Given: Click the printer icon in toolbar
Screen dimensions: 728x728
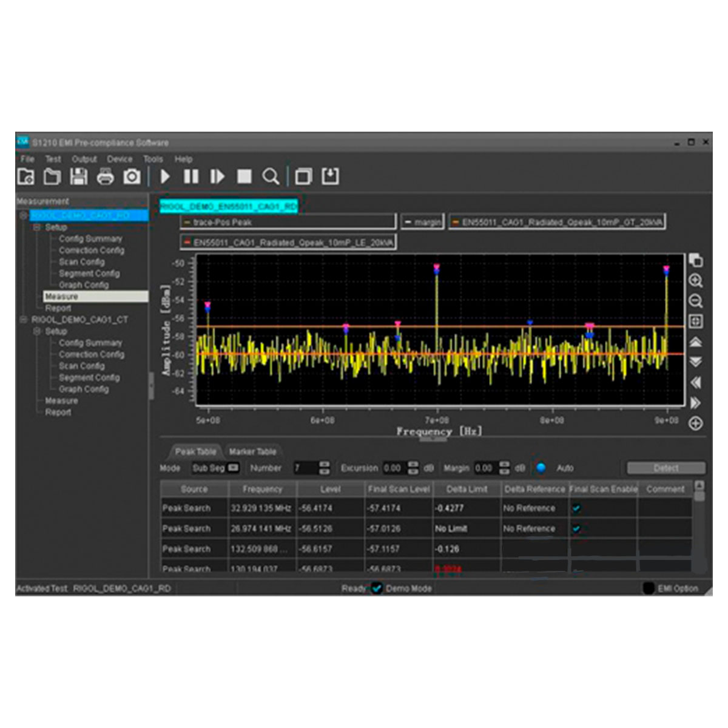Looking at the screenshot, I should point(105,177).
